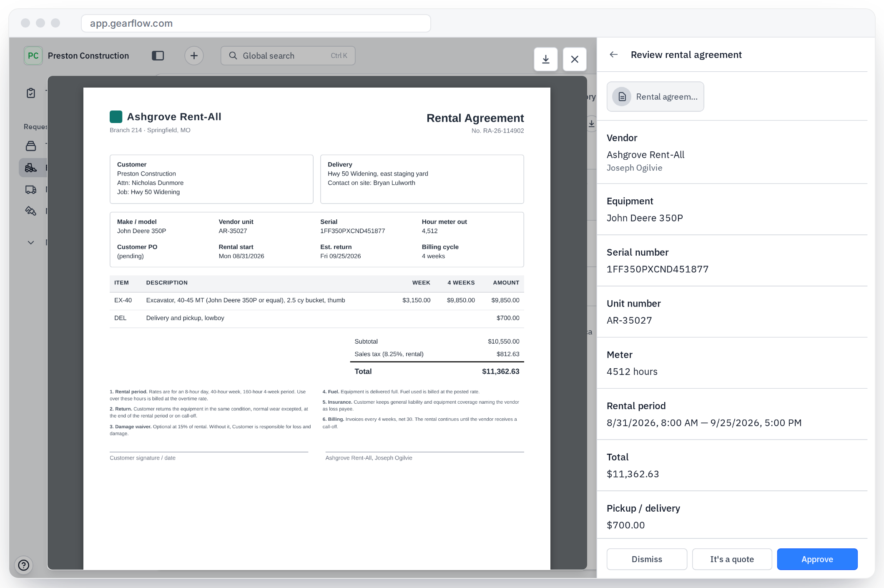Image resolution: width=884 pixels, height=588 pixels.
Task: Click the Subtotal $10,550.00 amount
Action: pyautogui.click(x=504, y=342)
